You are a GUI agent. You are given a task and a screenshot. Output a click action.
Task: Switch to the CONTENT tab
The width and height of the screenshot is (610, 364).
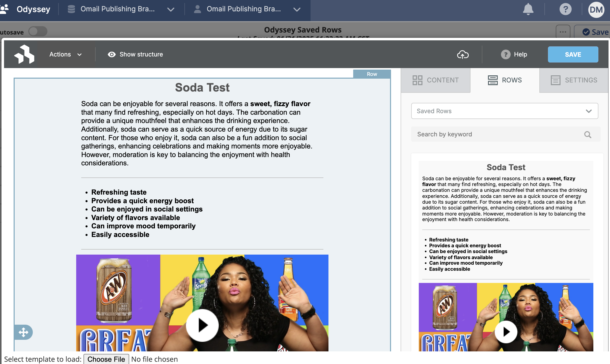click(436, 80)
